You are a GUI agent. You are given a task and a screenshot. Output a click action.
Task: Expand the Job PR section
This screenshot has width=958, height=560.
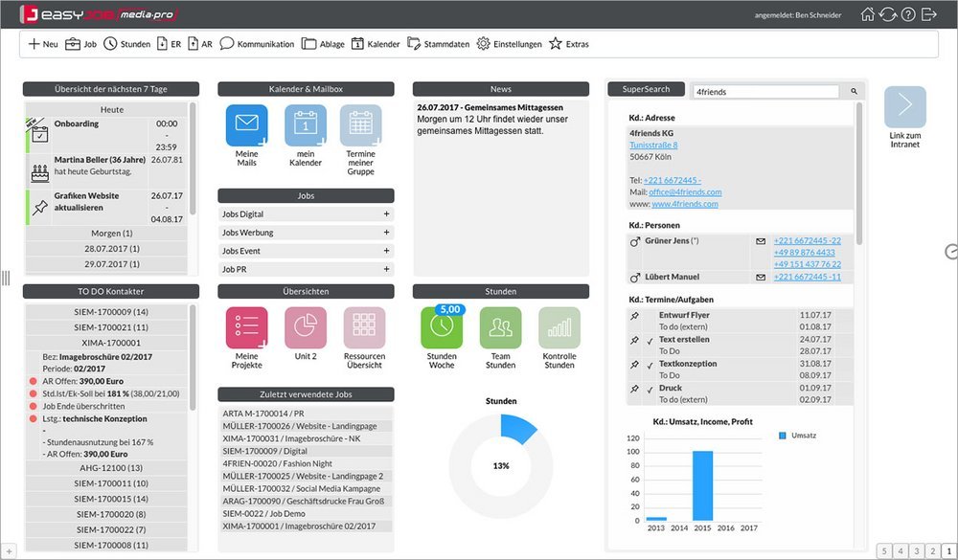tap(386, 269)
